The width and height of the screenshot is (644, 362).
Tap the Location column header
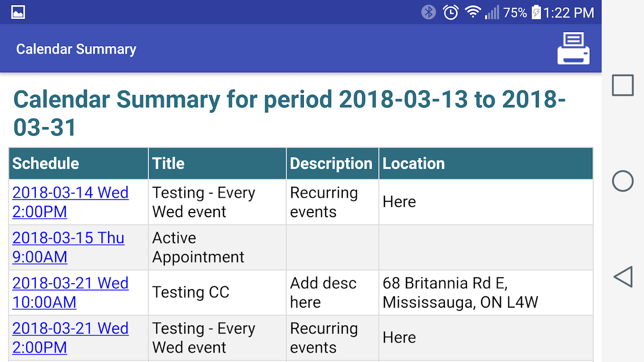(x=413, y=163)
